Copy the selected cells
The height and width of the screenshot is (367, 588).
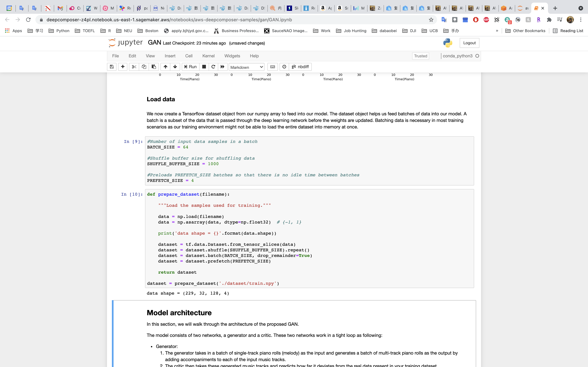coord(144,67)
